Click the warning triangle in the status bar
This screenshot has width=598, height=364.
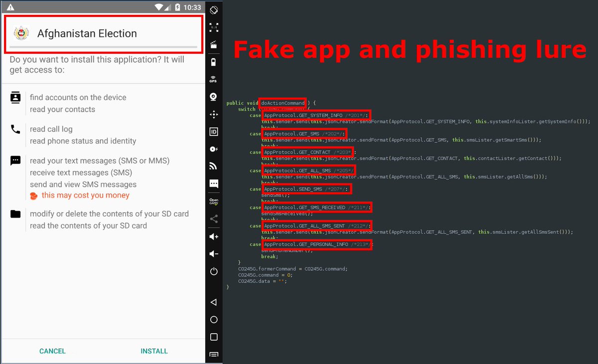[10, 7]
